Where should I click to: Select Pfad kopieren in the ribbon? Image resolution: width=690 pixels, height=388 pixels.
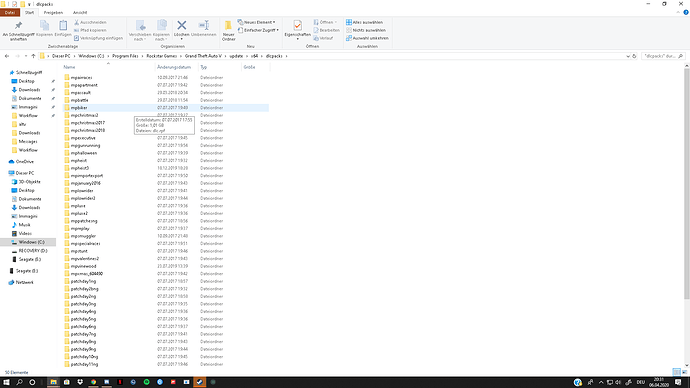(90, 30)
